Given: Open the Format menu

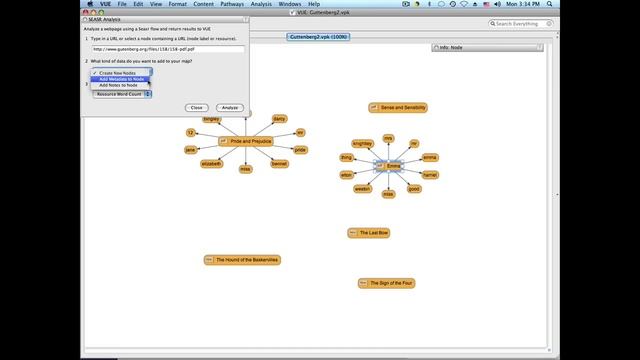Looking at the screenshot, I should (x=178, y=4).
